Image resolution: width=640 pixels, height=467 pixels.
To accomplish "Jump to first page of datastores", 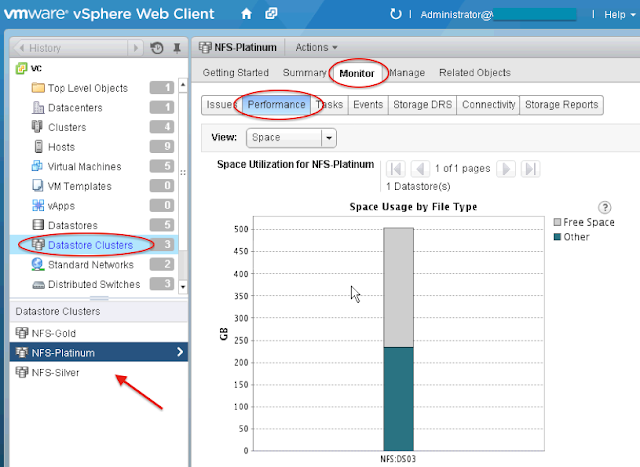I will (396, 169).
